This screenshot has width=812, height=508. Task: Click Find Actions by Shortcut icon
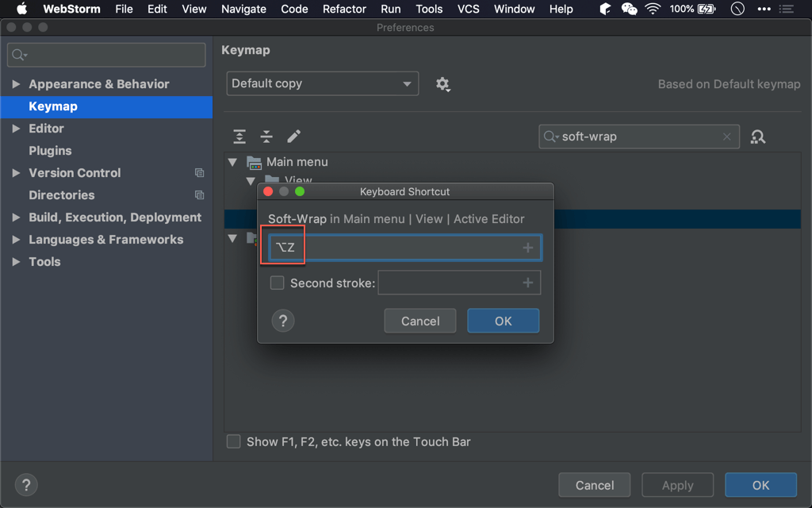coord(758,137)
